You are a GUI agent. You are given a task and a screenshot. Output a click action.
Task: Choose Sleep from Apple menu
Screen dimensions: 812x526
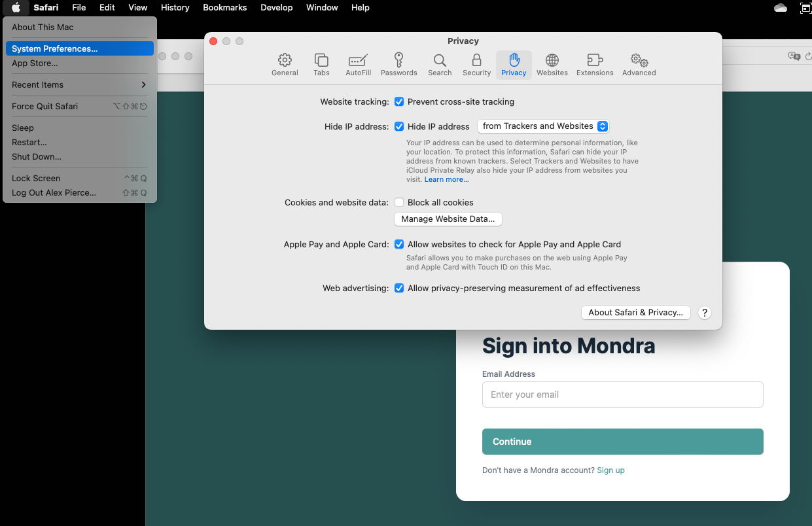80,128
